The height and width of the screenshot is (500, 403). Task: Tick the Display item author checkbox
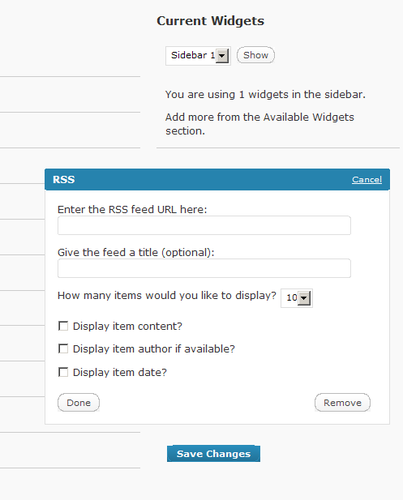pos(63,349)
